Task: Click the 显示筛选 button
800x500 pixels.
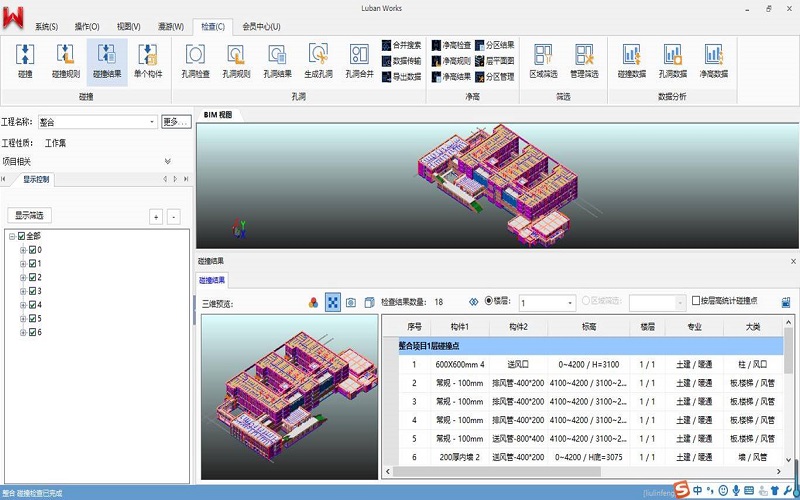Action: click(x=30, y=215)
